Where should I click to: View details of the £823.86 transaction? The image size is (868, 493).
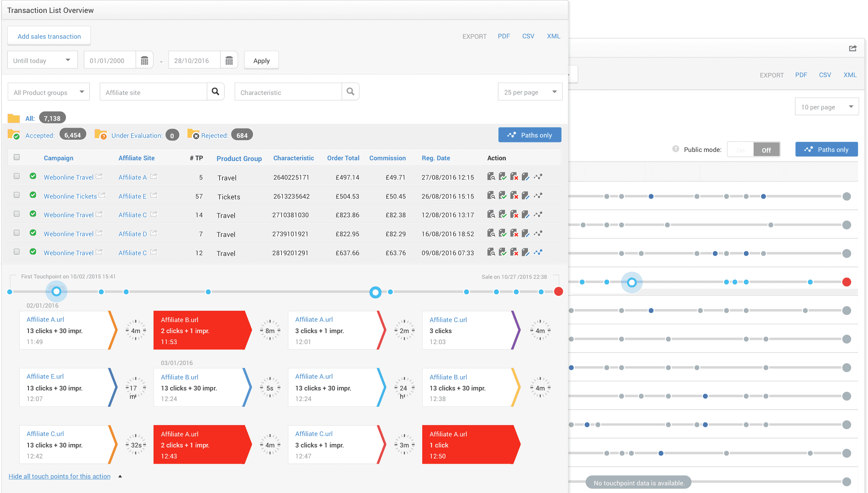pos(491,215)
